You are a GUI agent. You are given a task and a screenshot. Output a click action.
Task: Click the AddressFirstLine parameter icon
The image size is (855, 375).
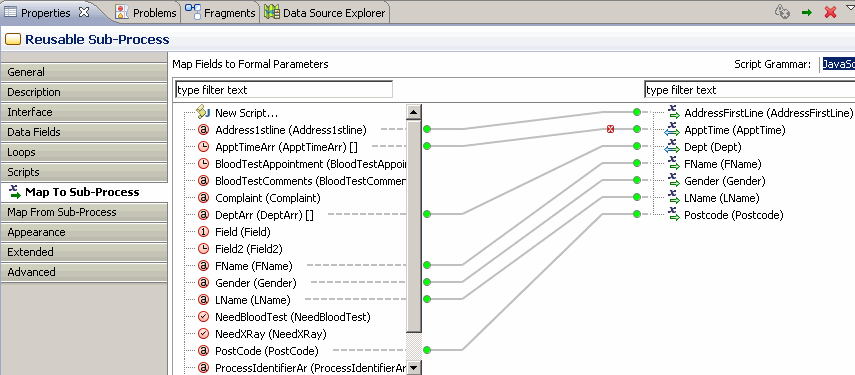(x=674, y=112)
